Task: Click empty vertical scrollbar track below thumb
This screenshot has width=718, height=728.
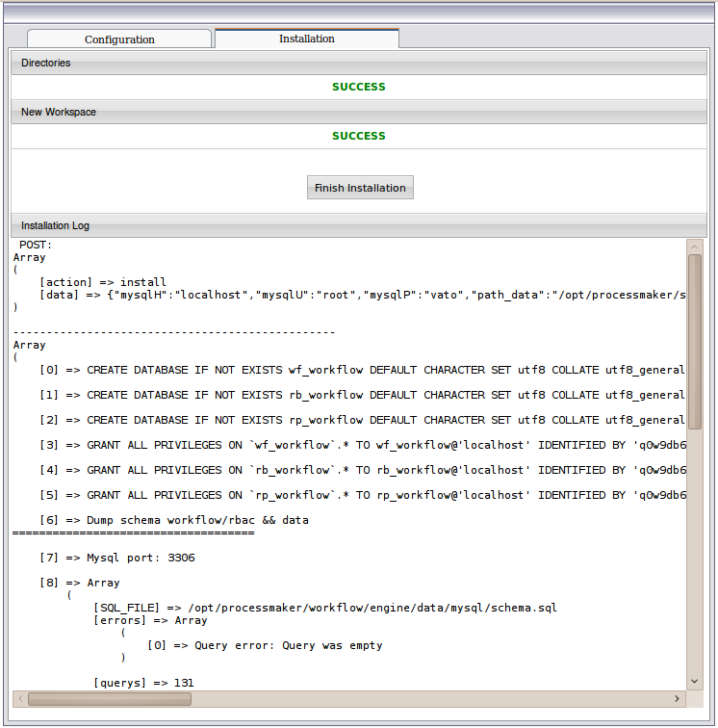Action: (x=695, y=559)
